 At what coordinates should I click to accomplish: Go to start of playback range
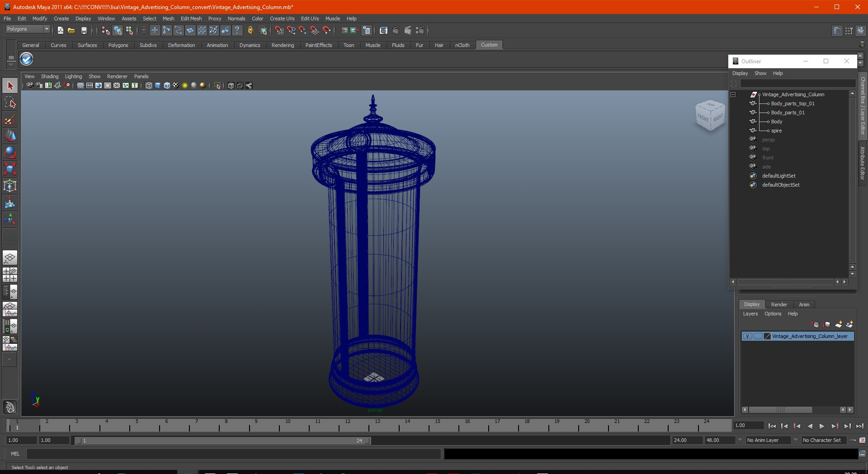tap(772, 426)
